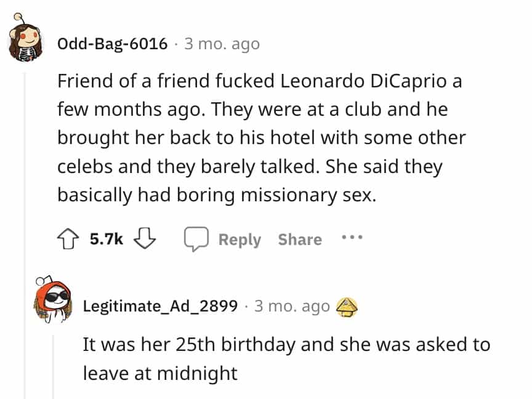The width and height of the screenshot is (532, 399).
Task: Share the Odd-Bag-6016 comment
Action: click(299, 240)
